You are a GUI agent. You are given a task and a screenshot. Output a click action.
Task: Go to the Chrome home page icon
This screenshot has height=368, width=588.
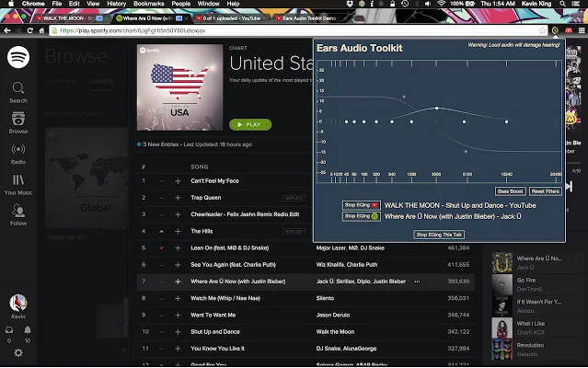(x=41, y=30)
